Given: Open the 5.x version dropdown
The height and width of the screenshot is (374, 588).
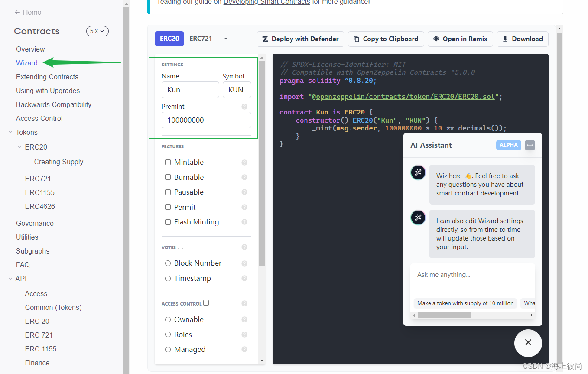Looking at the screenshot, I should [97, 31].
